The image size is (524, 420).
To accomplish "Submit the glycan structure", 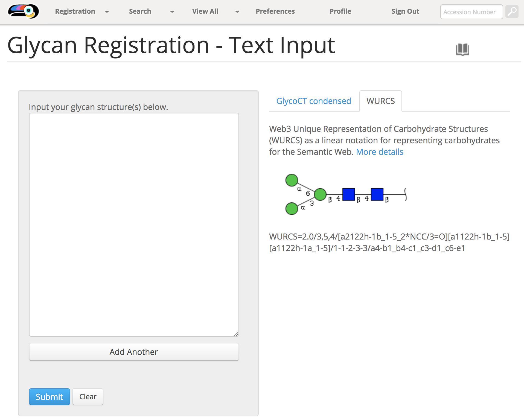I will pyautogui.click(x=50, y=397).
